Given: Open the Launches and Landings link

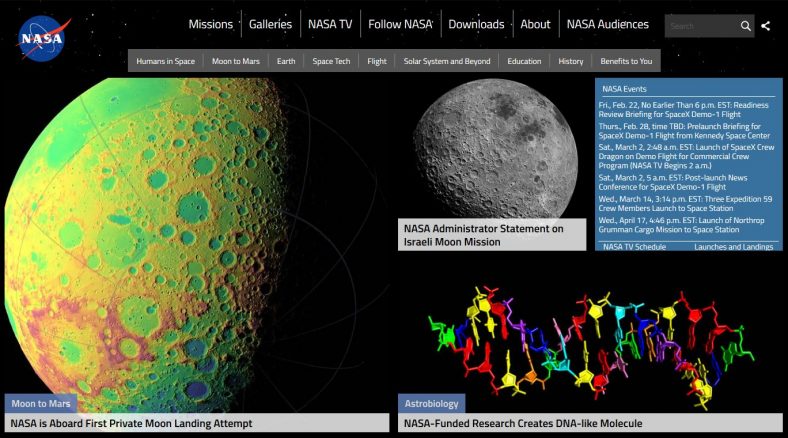Looking at the screenshot, I should coord(734,247).
